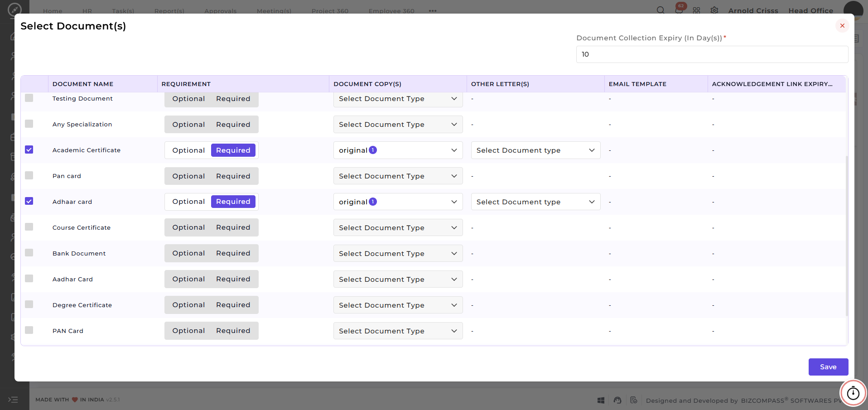
Task: Open the Approvals menu
Action: 221,11
